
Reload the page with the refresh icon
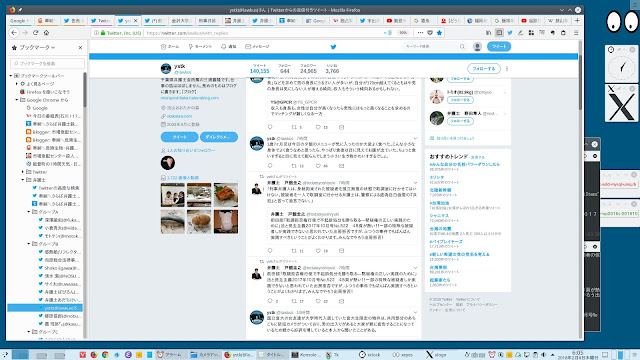coord(36,33)
